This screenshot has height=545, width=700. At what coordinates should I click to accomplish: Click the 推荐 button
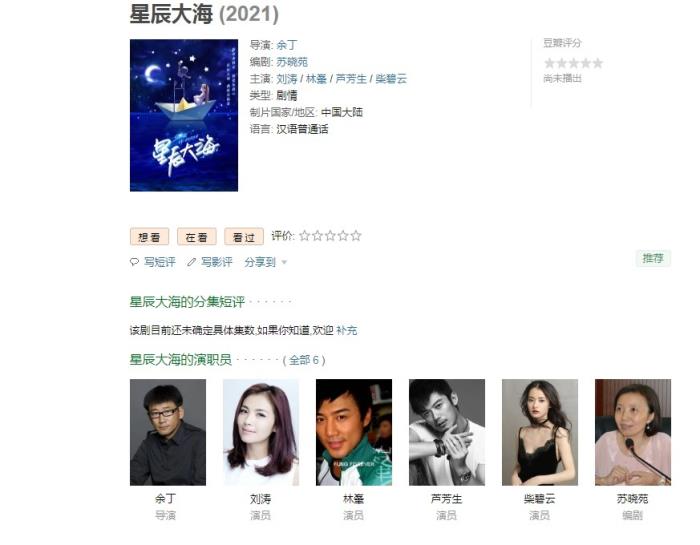point(653,258)
